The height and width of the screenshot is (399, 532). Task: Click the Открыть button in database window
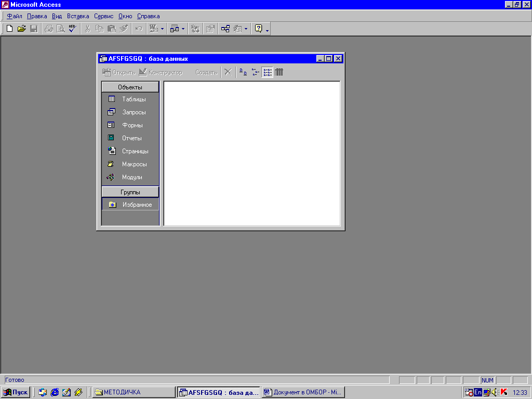pyautogui.click(x=119, y=72)
